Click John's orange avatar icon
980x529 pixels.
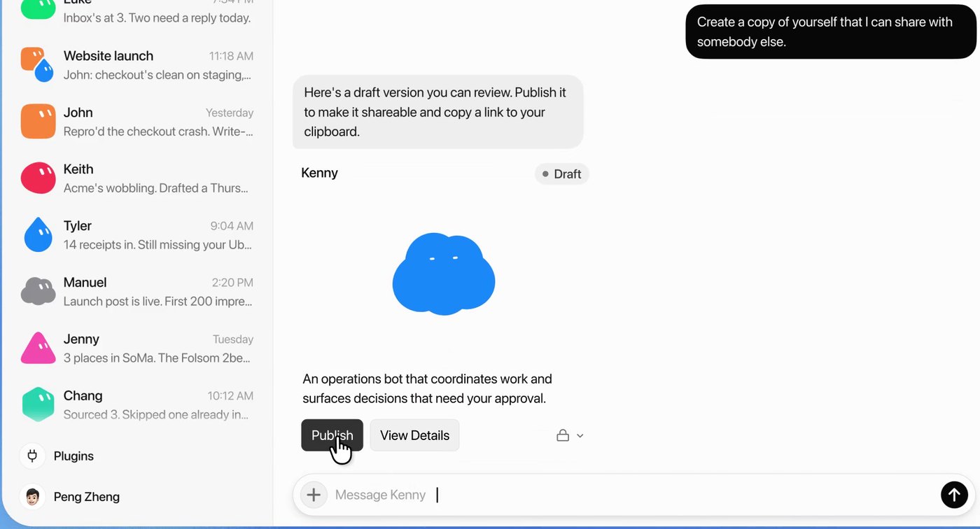(x=38, y=121)
